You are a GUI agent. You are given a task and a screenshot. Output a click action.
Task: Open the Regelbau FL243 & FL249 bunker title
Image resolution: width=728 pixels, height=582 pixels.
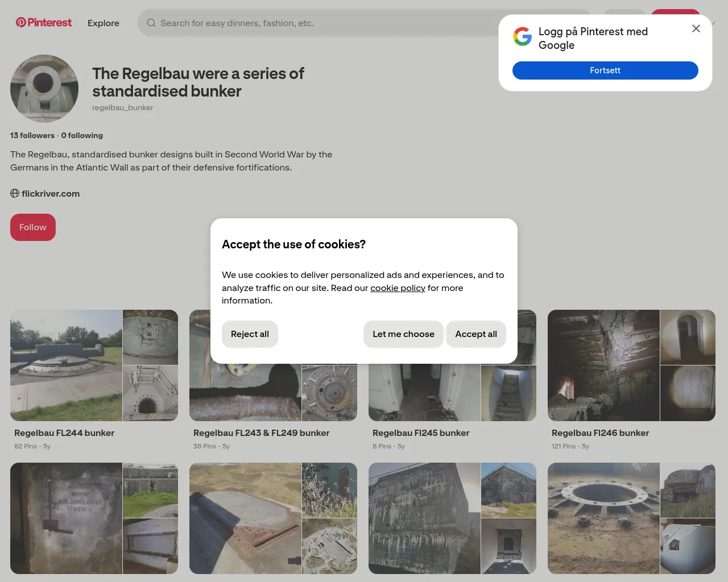point(261,433)
